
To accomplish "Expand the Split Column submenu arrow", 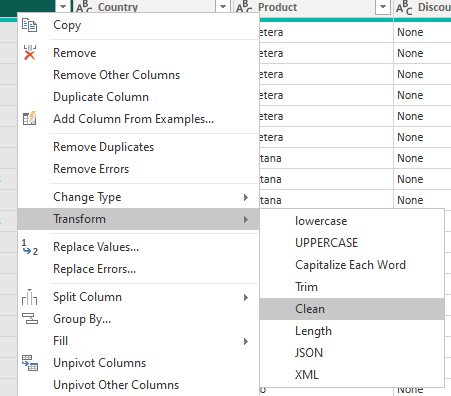I will [x=246, y=297].
